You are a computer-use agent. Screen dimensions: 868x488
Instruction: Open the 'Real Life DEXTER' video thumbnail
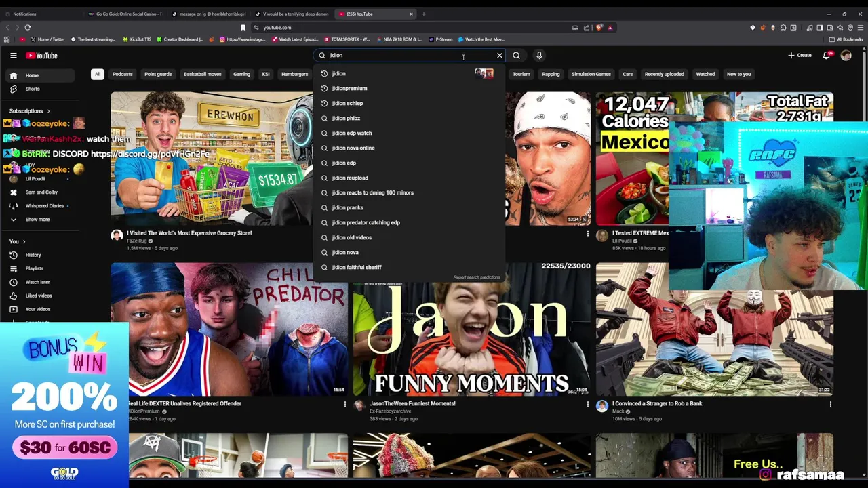click(229, 329)
